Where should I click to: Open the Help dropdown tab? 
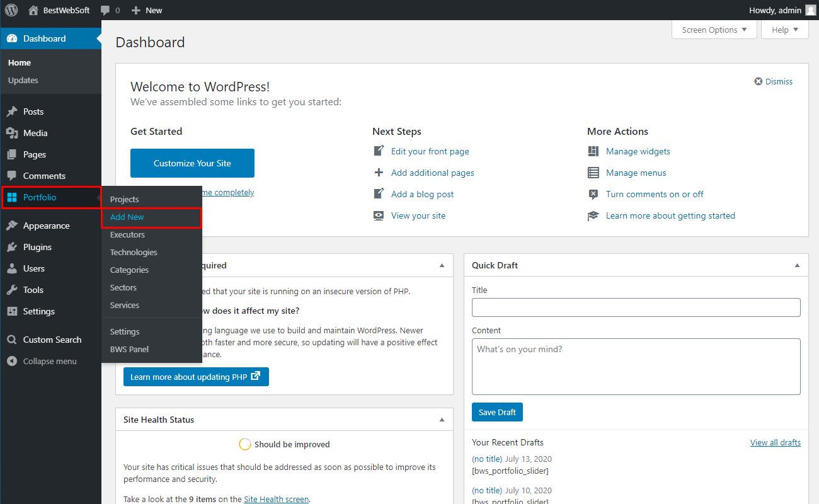coord(785,30)
